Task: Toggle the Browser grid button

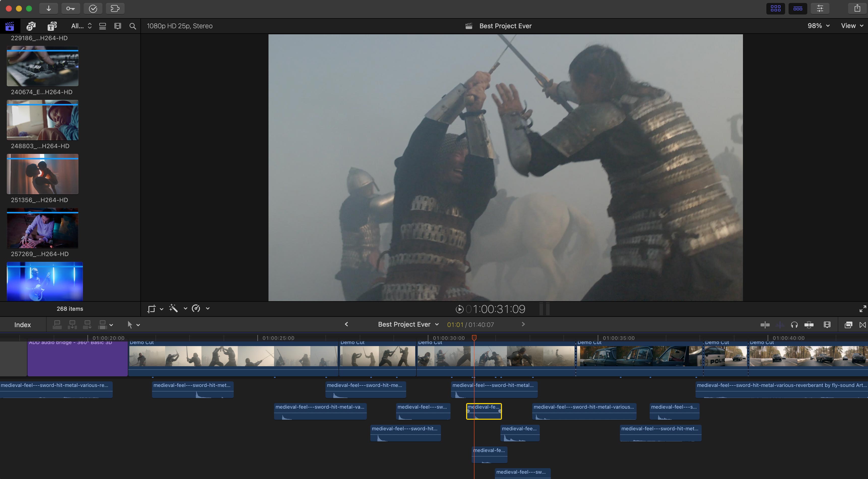Action: [775, 8]
